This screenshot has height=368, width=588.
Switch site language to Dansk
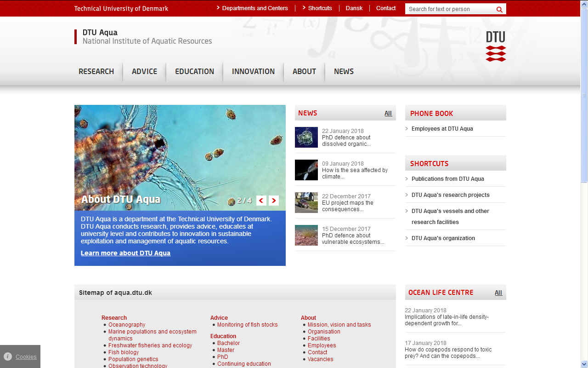click(x=354, y=8)
